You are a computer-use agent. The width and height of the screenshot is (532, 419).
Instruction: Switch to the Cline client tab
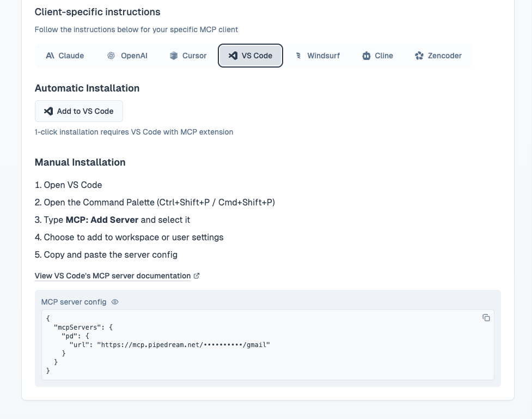pyautogui.click(x=377, y=56)
